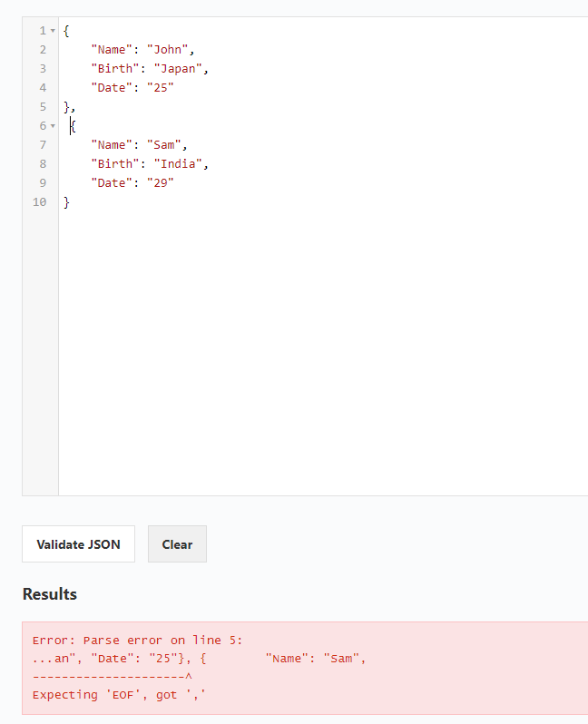This screenshot has height=724, width=588.
Task: Click line number 7 in the gutter
Action: click(x=43, y=145)
